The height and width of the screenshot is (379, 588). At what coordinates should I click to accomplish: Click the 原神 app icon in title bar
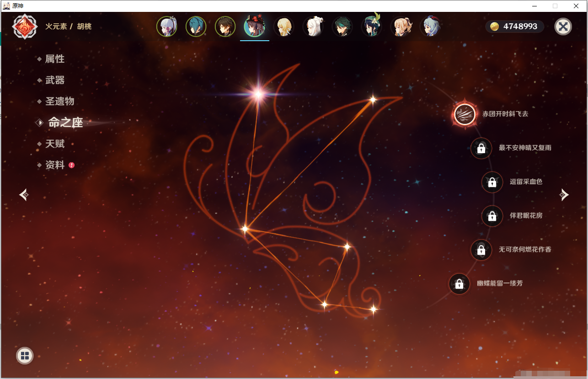click(x=6, y=6)
